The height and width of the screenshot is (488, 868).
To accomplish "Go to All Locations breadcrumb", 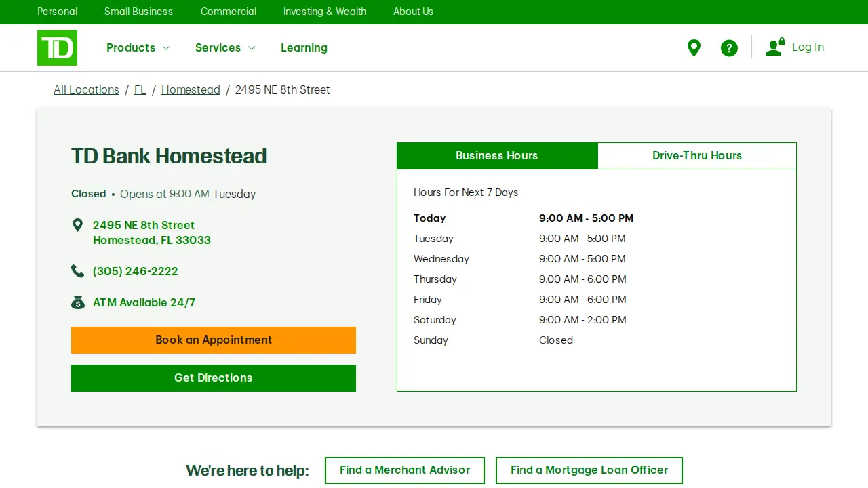I will (x=86, y=89).
